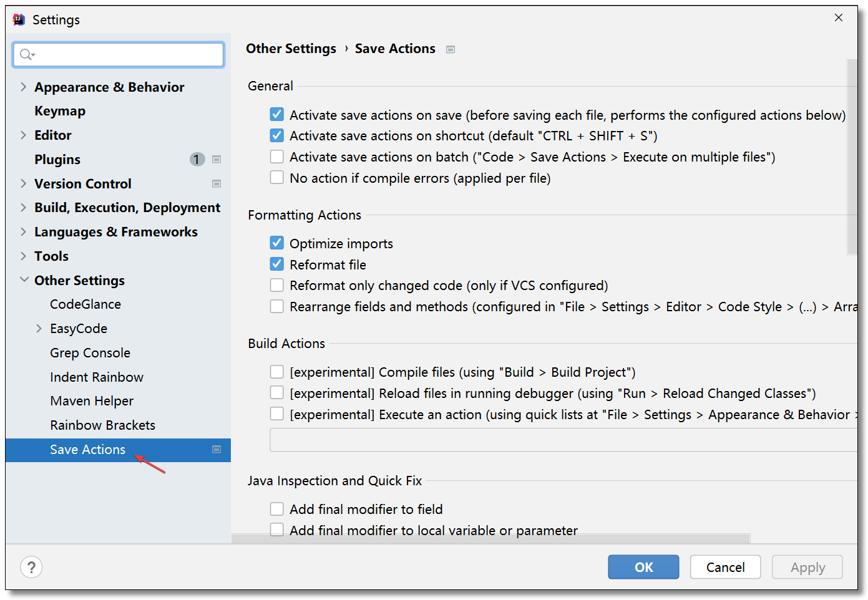868x600 pixels.
Task: Click the Cancel button
Action: [x=725, y=567]
